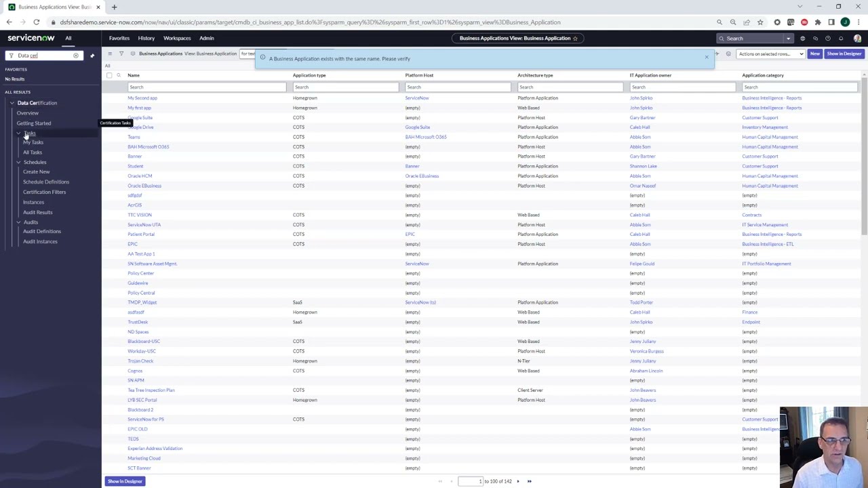Switch to the All navigator tab
Viewport: 868px width, 488px height.
[x=68, y=38]
